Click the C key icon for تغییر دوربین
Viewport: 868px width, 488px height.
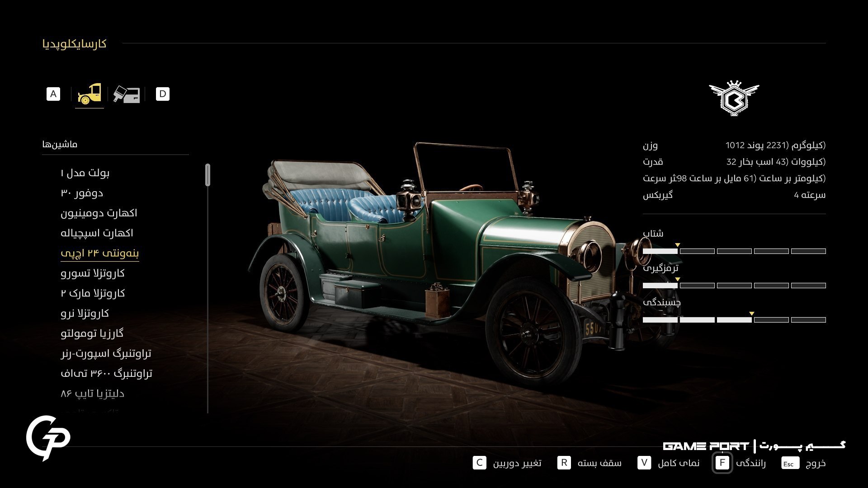pyautogui.click(x=480, y=463)
